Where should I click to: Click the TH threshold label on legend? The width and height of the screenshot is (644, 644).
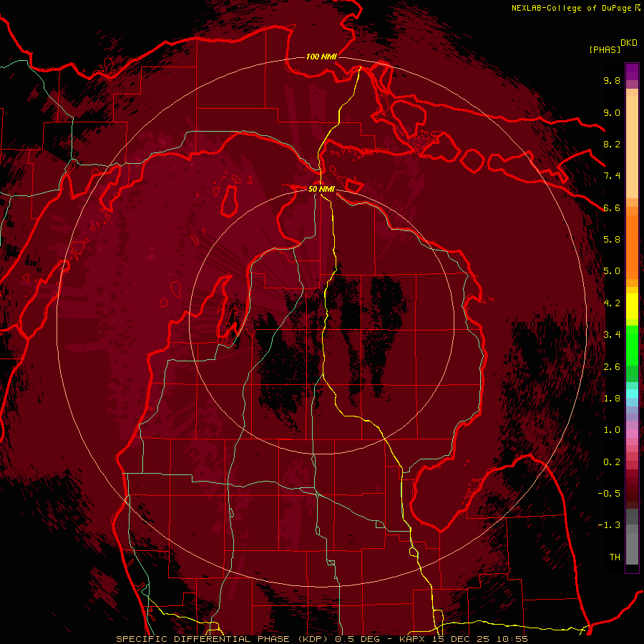pyautogui.click(x=615, y=557)
